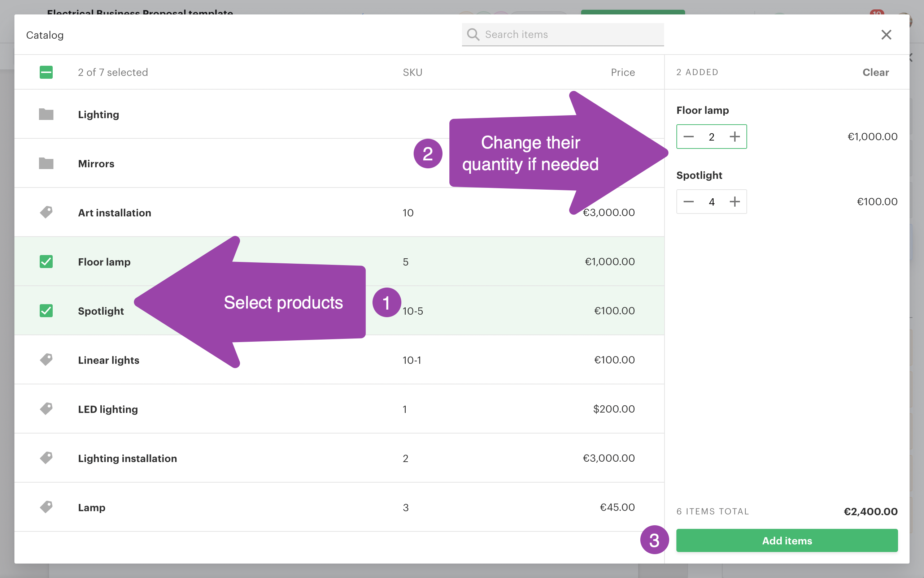This screenshot has height=578, width=924.
Task: Click the search magnifier icon
Action: pyautogui.click(x=473, y=34)
